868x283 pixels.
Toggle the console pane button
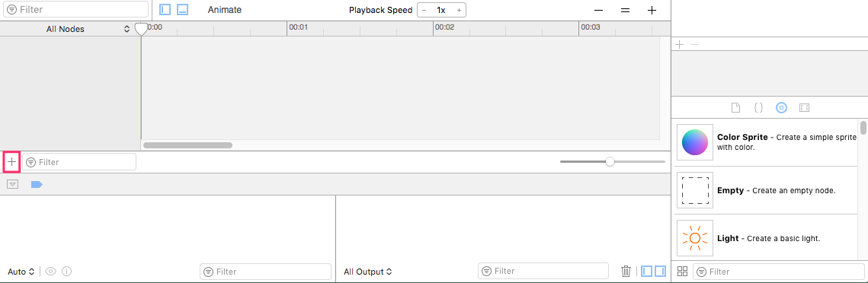pos(660,272)
